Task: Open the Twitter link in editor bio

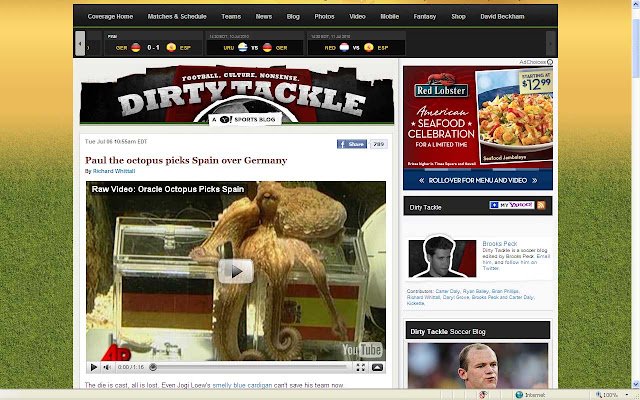Action: point(491,269)
